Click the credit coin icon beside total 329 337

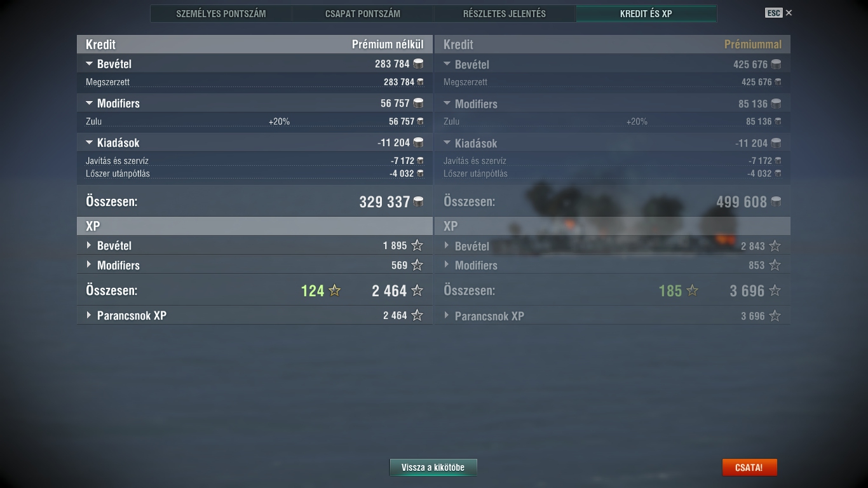coord(418,201)
